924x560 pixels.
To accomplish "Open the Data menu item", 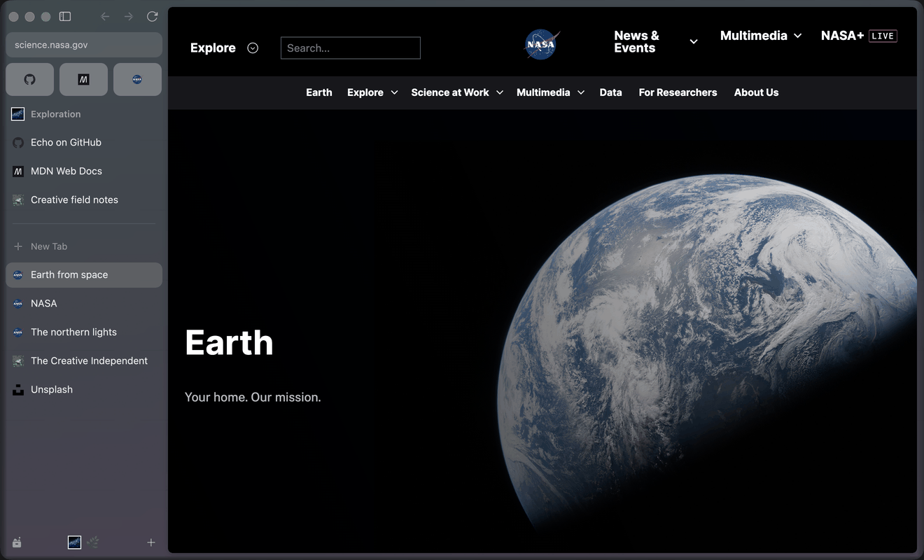I will pos(611,92).
